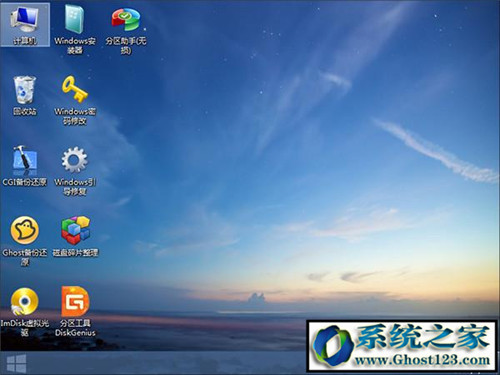
Task: Launch Ghost备份还原 ghost icon
Action: pos(24,241)
